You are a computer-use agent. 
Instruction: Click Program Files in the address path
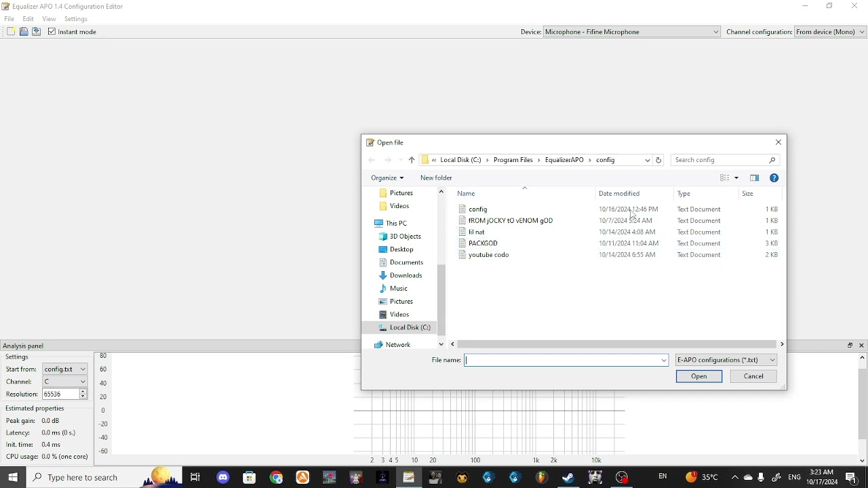click(515, 161)
